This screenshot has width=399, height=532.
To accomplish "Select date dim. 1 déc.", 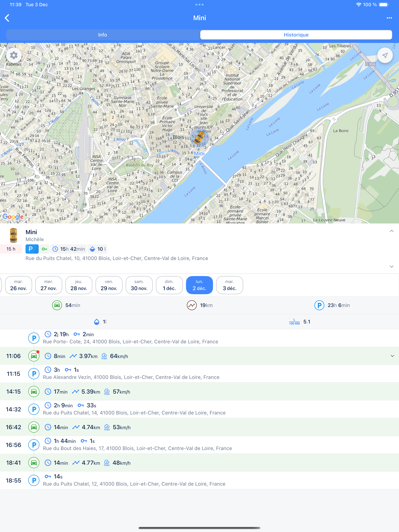I will click(169, 285).
